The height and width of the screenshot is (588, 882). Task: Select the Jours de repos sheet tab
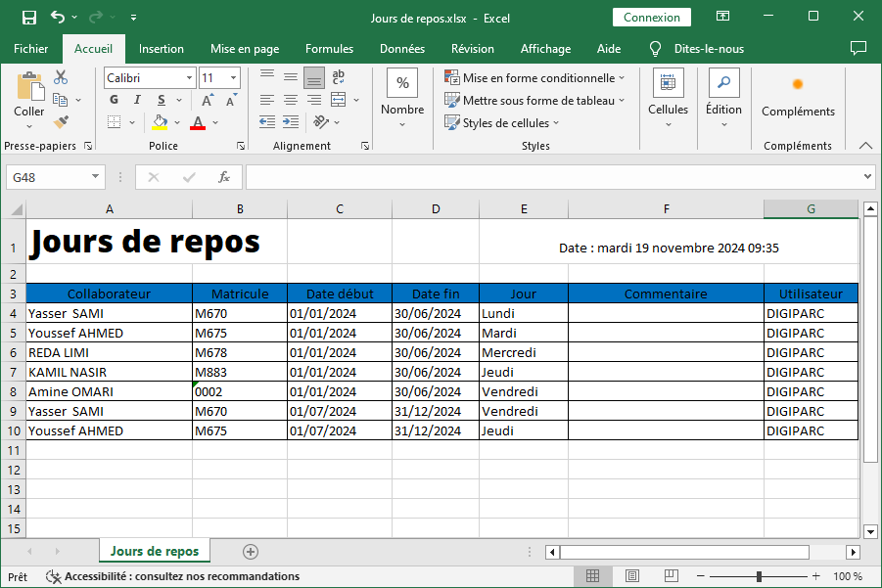(155, 552)
